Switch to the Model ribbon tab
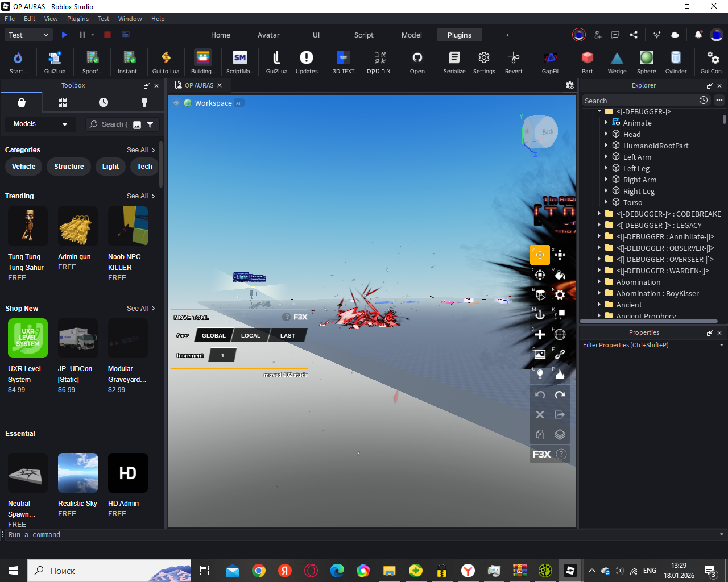The width and height of the screenshot is (728, 582). click(x=412, y=35)
